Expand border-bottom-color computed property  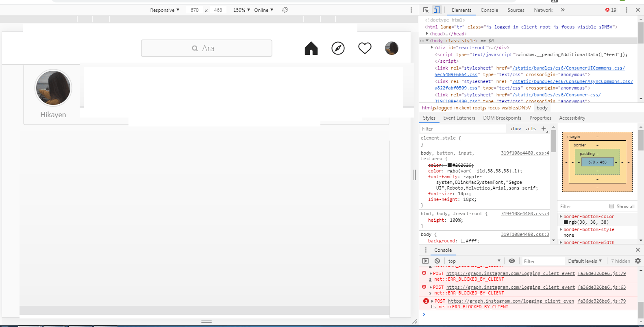tap(561, 216)
